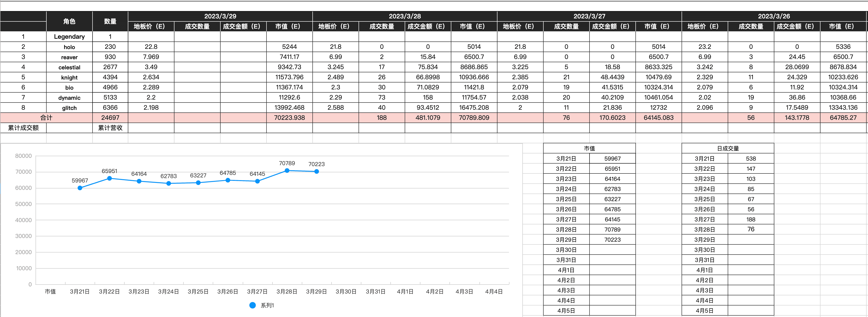Screen dimensions: 868x317
Task: Select the 数量 column header cell
Action: (x=110, y=21)
